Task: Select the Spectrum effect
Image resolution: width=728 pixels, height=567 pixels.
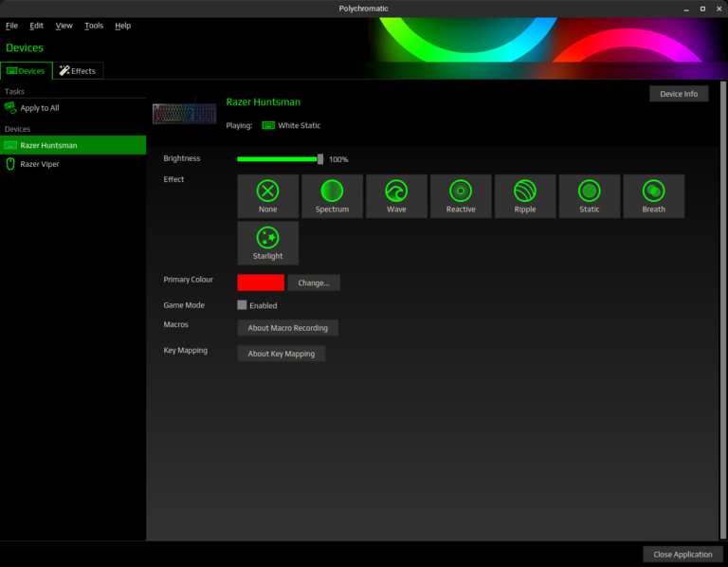Action: tap(332, 196)
